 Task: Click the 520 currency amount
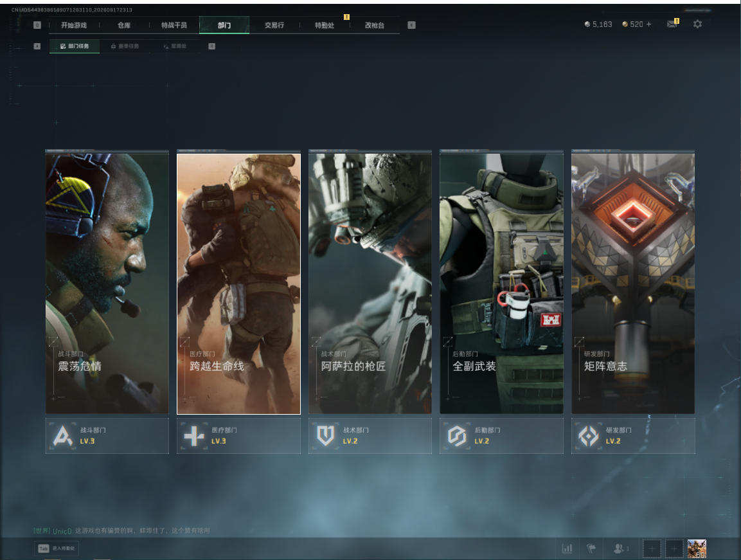coord(636,24)
